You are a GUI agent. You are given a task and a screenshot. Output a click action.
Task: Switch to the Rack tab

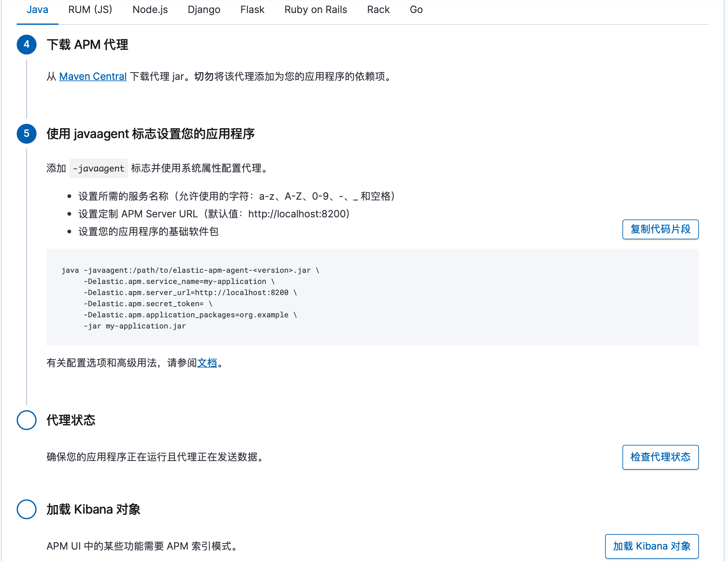[378, 10]
